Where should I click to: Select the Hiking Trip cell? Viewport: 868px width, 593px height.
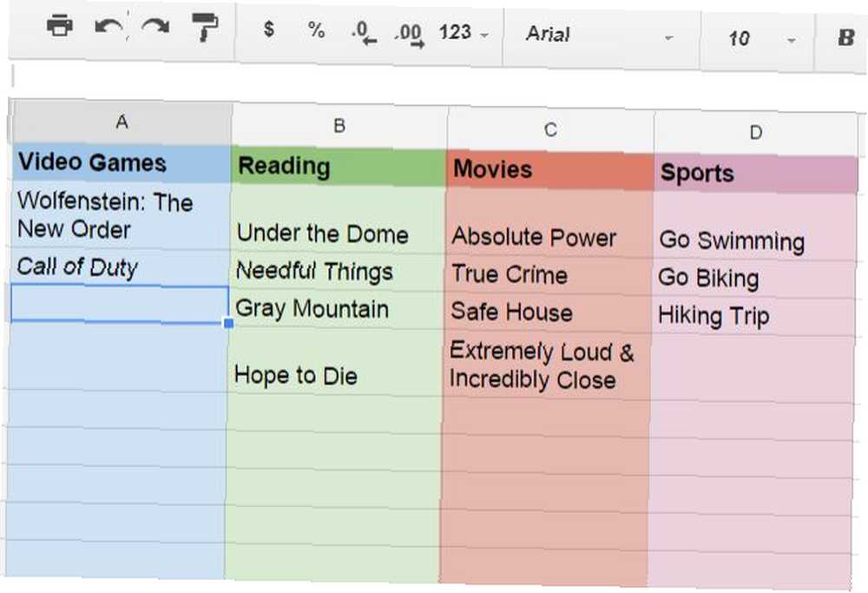tap(753, 317)
